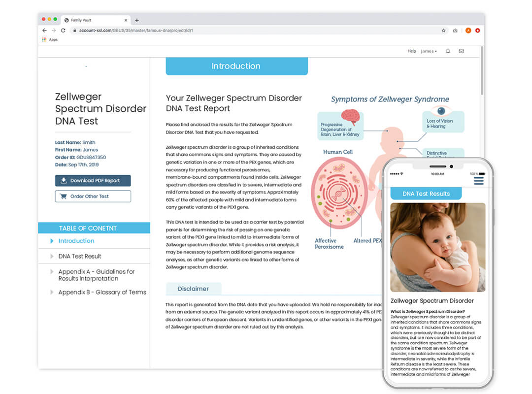Viewport: 532px width, 394px height.
Task: Click the Zellweger Spectrum Disorder DNA Test sidebar title
Action: [101, 109]
